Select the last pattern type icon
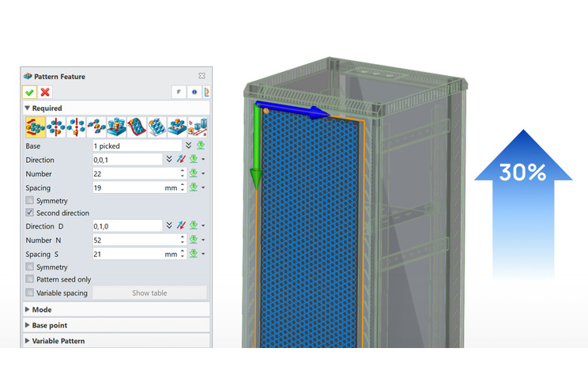 click(198, 126)
